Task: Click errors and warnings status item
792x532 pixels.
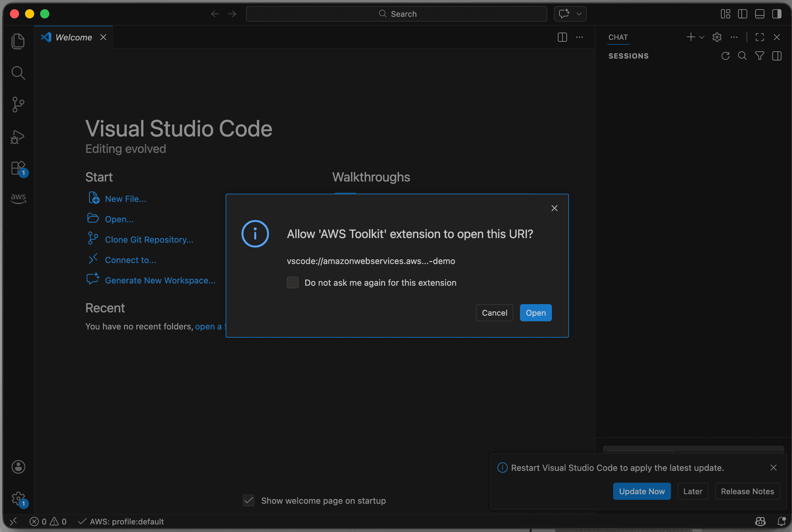Action: (48, 521)
